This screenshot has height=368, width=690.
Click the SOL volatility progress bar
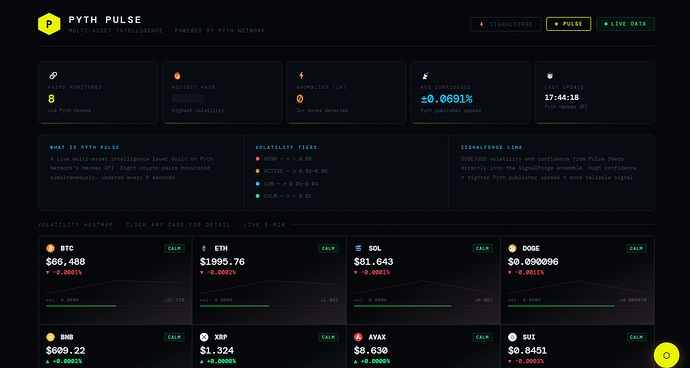423,306
